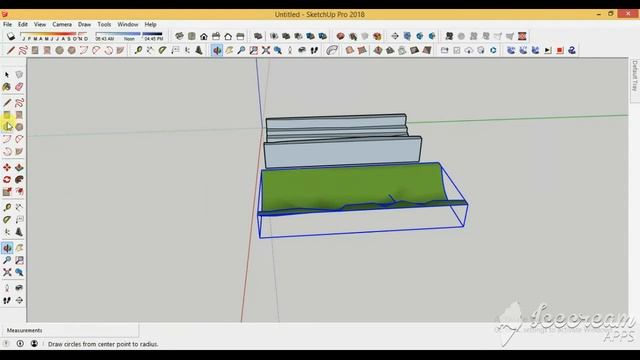
Task: Switch to Top view icon
Action: [x=191, y=36]
